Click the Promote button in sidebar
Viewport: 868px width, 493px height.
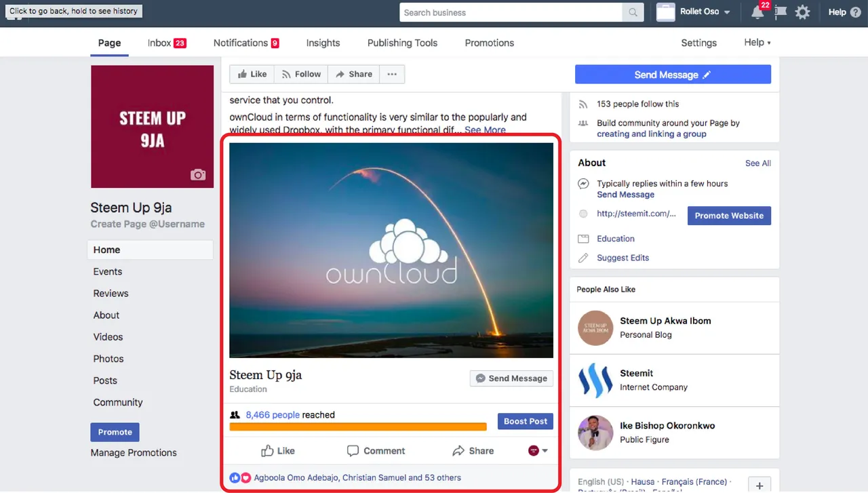tap(115, 432)
